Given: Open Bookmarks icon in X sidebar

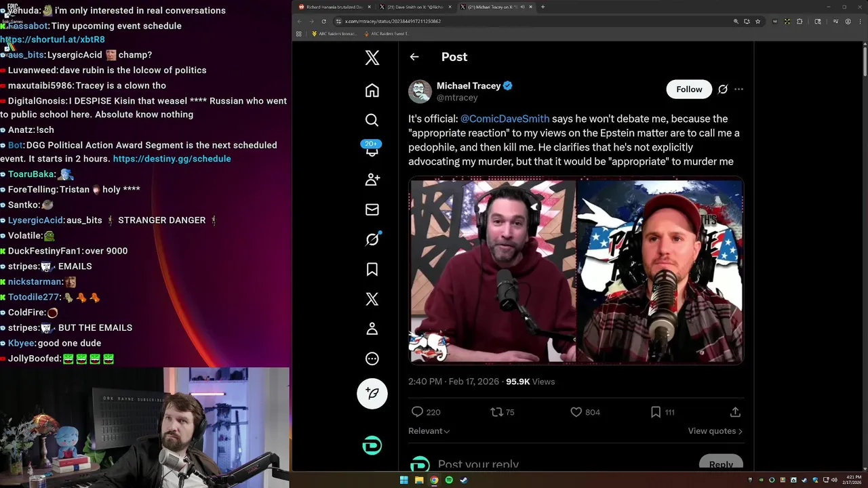Looking at the screenshot, I should pyautogui.click(x=372, y=269).
